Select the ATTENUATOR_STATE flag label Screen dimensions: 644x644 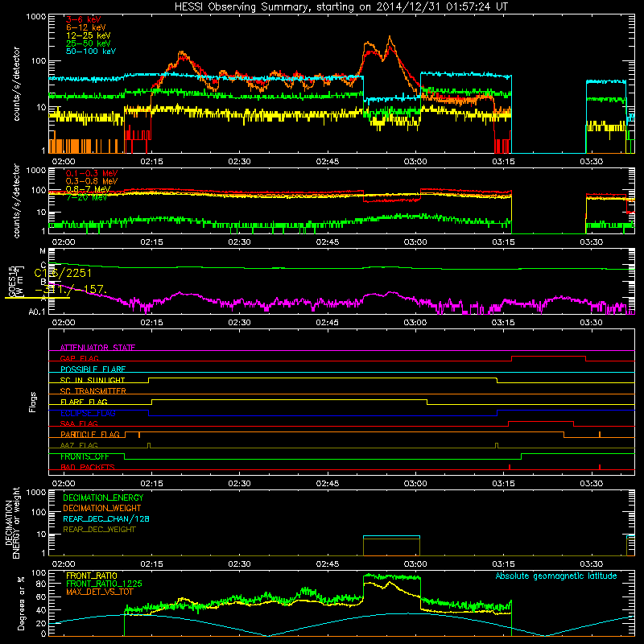(x=97, y=348)
